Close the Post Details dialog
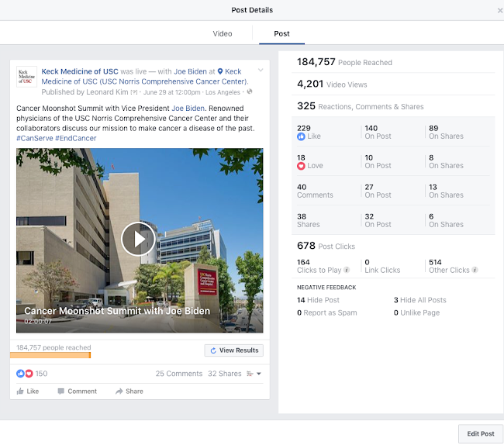 (x=500, y=11)
